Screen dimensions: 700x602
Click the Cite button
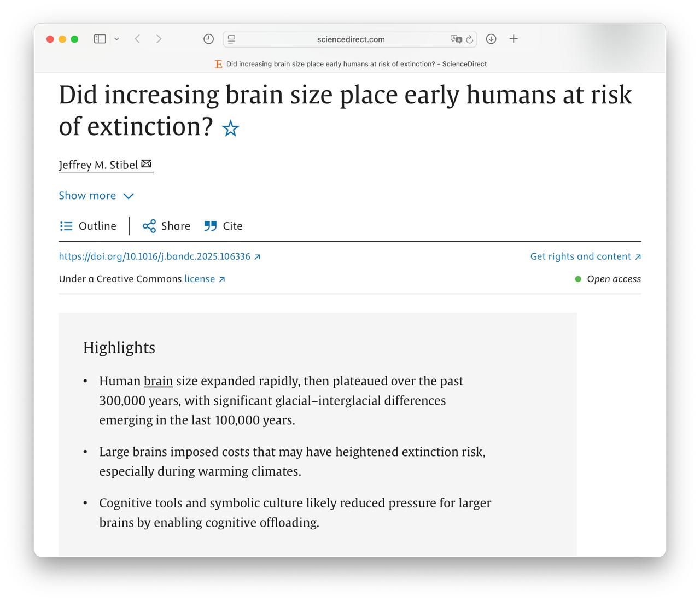pos(224,226)
